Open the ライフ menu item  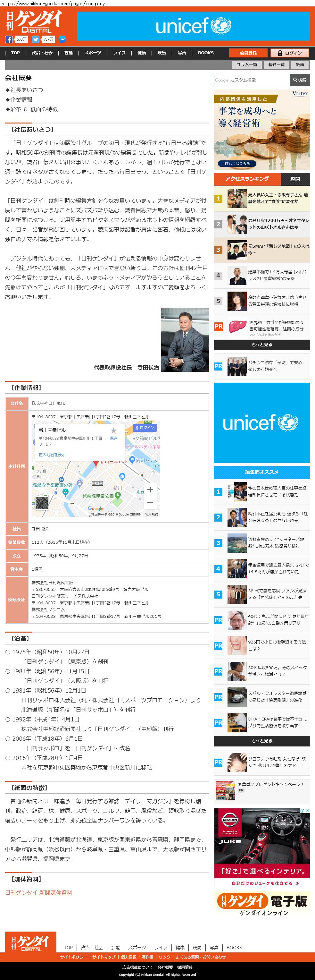point(119,53)
